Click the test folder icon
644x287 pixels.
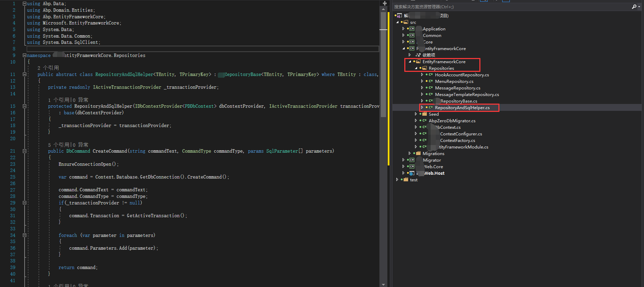tap(406, 180)
